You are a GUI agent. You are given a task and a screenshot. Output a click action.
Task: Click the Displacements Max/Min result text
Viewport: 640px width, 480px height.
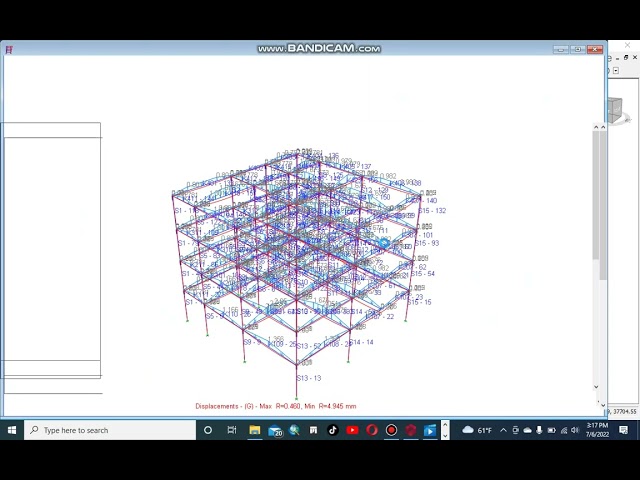pos(276,406)
